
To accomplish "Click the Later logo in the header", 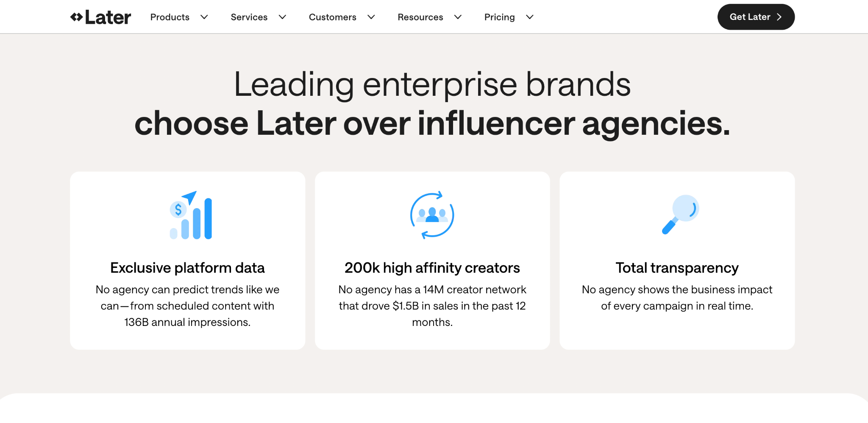I will coord(100,17).
